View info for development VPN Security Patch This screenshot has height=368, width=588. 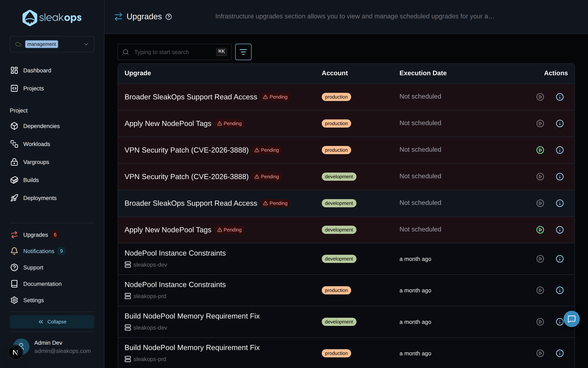coord(560,176)
